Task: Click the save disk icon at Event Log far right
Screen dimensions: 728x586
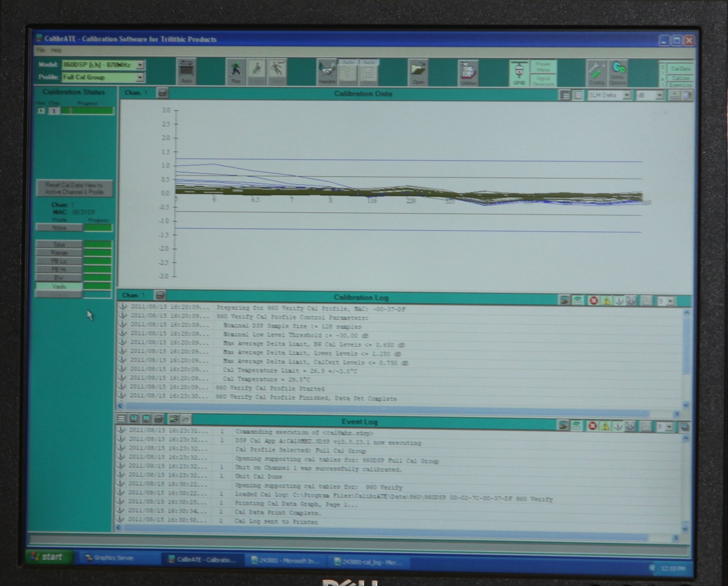Action: coord(685,427)
